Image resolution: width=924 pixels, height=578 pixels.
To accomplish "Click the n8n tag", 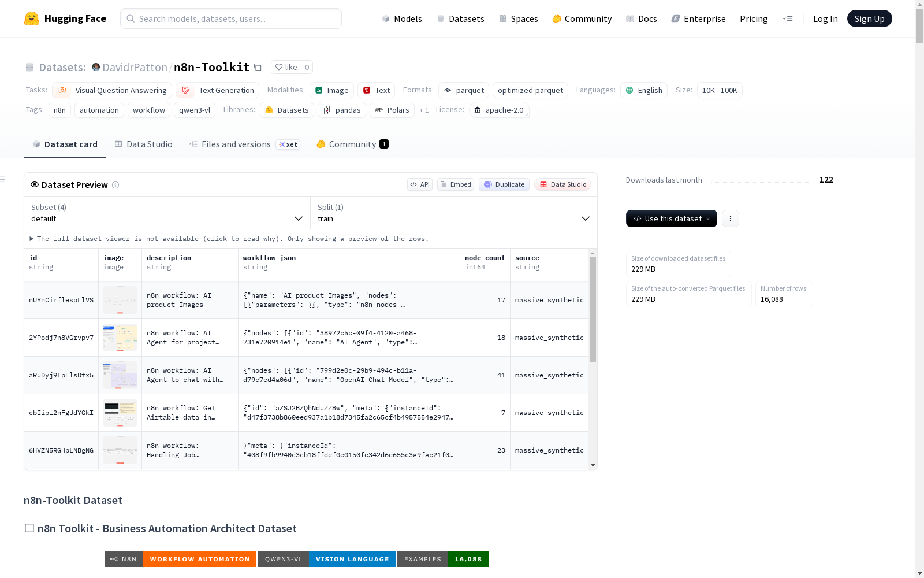I will tap(60, 110).
